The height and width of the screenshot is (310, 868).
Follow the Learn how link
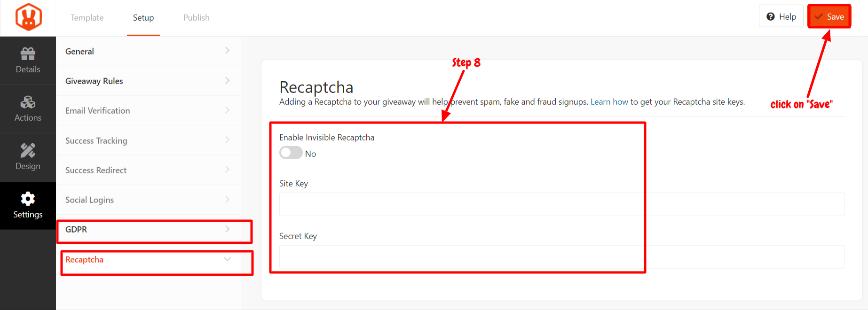(609, 102)
